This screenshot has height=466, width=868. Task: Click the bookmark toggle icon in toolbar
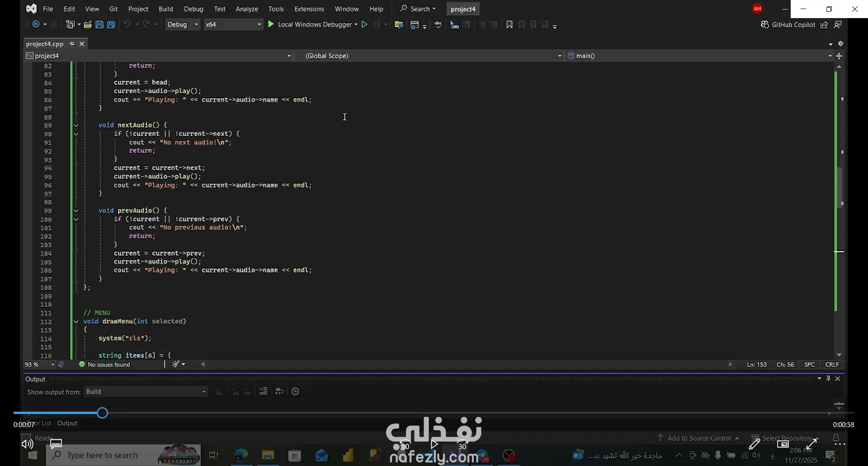[509, 24]
